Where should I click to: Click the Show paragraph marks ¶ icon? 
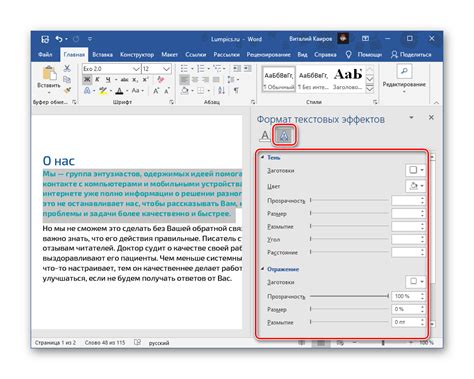coord(236,90)
